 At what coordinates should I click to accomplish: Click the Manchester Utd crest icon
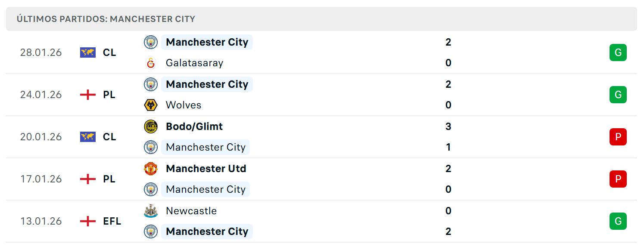tap(151, 169)
